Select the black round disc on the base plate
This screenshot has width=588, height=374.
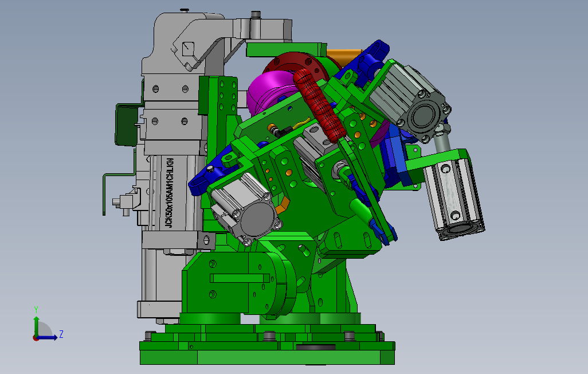316,347
